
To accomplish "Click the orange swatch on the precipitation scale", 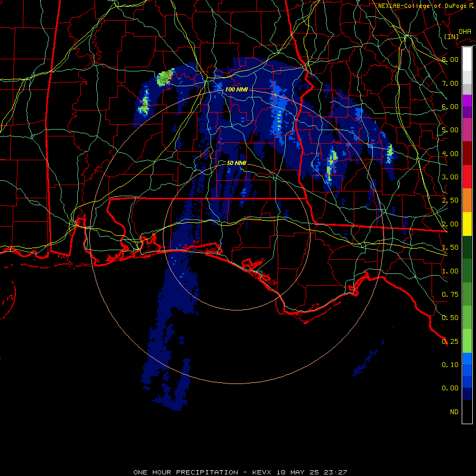I will pyautogui.click(x=467, y=200).
